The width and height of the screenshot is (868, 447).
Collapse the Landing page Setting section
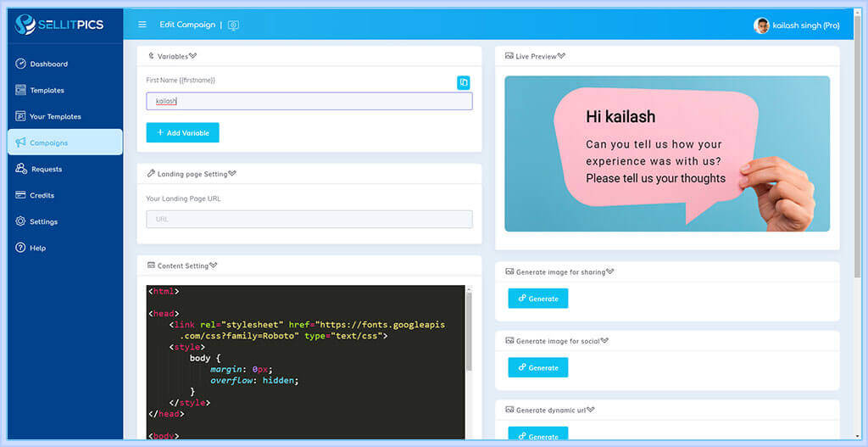point(232,174)
